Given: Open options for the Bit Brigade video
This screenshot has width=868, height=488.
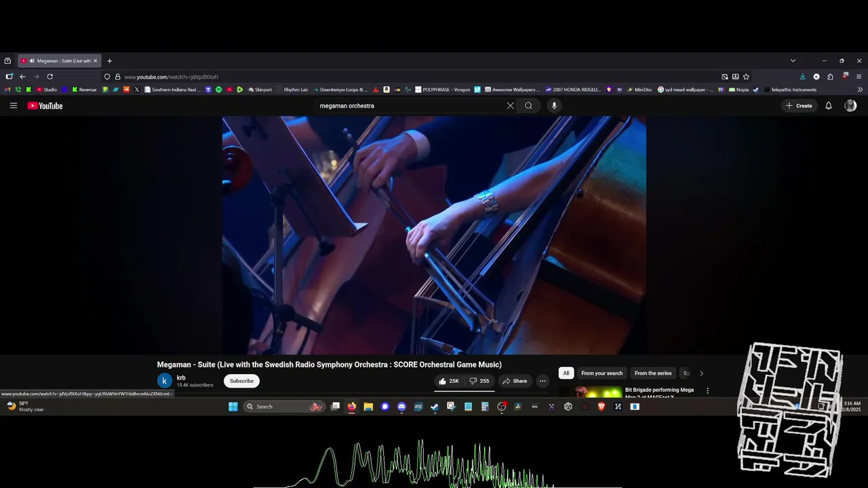Looking at the screenshot, I should pyautogui.click(x=707, y=390).
